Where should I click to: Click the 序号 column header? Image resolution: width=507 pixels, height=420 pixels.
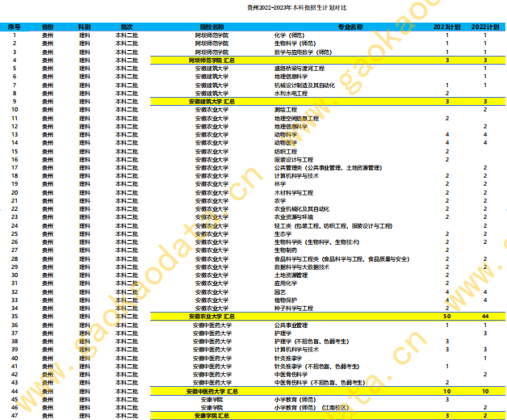[x=15, y=27]
